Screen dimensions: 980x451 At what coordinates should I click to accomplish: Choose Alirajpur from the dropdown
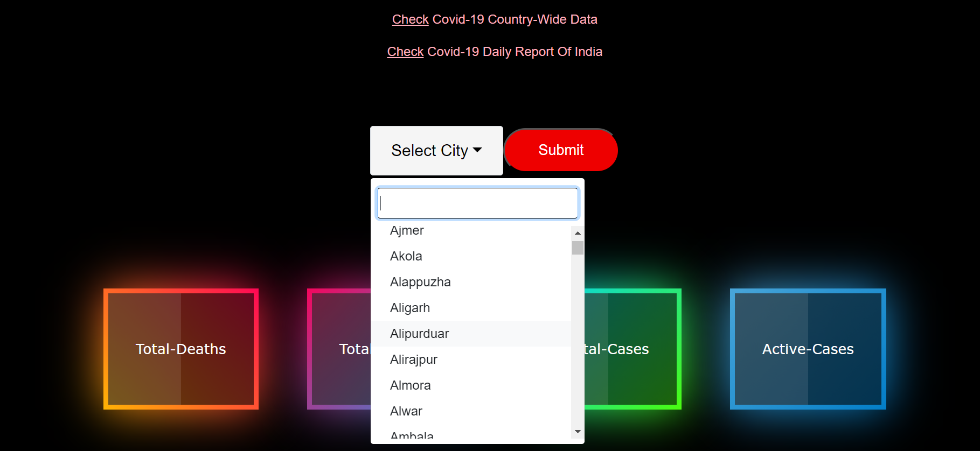coord(413,360)
